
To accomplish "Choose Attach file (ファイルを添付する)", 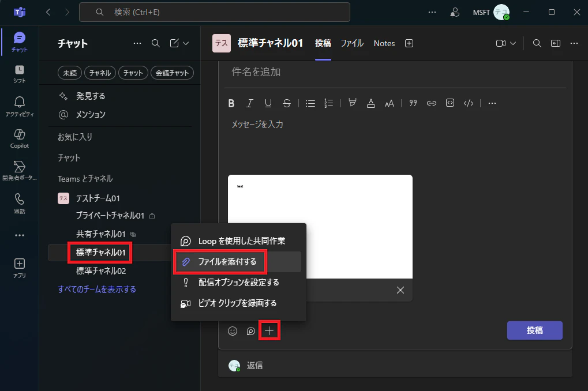I will [x=238, y=262].
